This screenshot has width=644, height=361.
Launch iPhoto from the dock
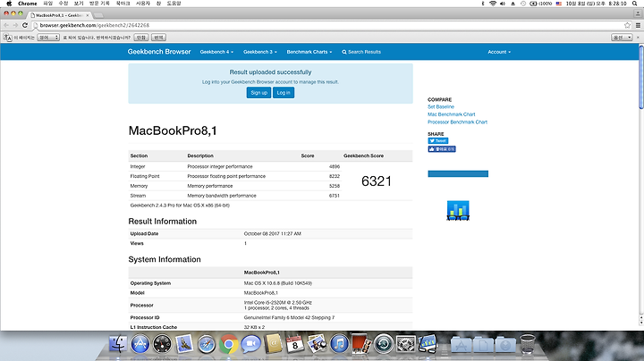point(317,344)
